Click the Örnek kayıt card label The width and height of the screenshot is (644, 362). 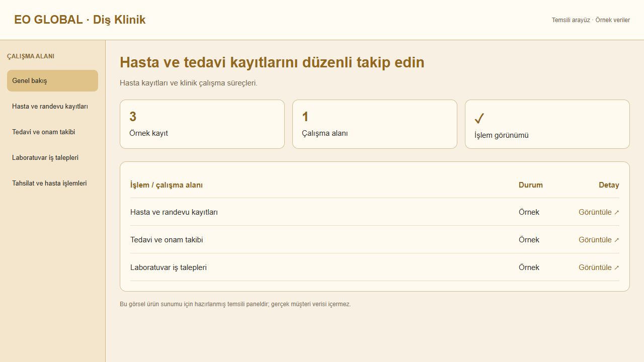click(148, 133)
